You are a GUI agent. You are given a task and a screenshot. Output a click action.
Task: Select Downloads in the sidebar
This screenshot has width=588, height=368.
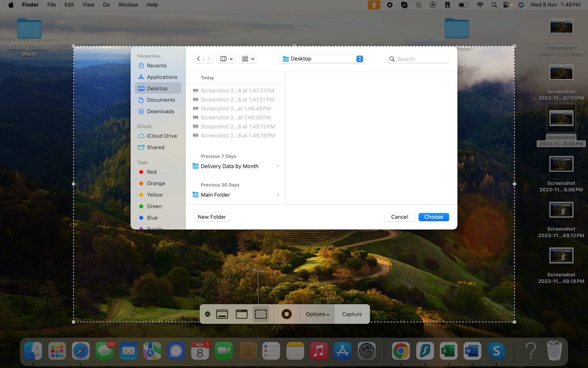(160, 112)
